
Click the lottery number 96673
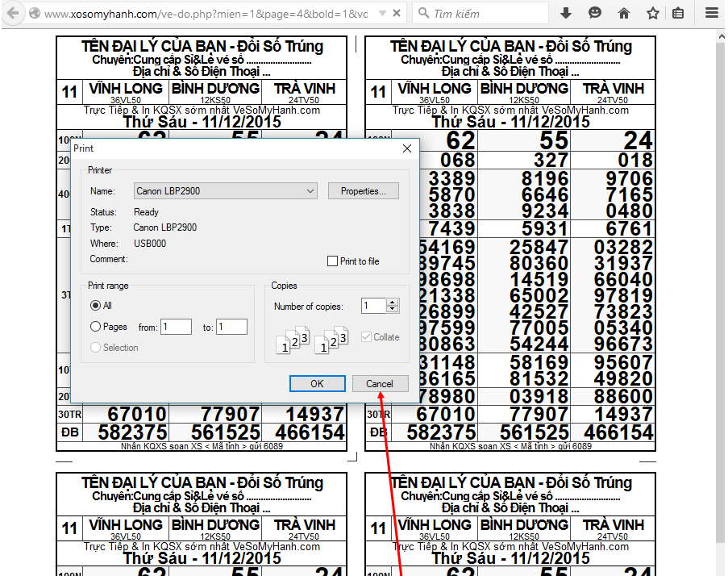click(623, 344)
